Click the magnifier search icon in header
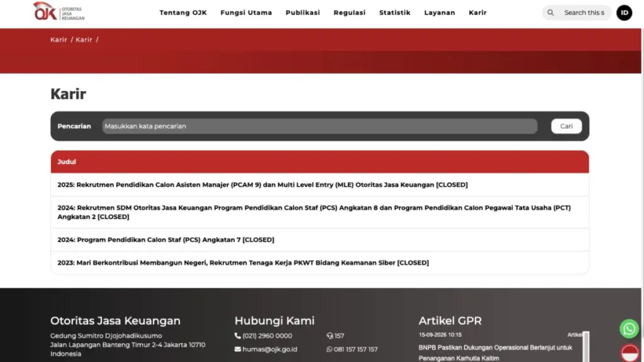 point(550,13)
